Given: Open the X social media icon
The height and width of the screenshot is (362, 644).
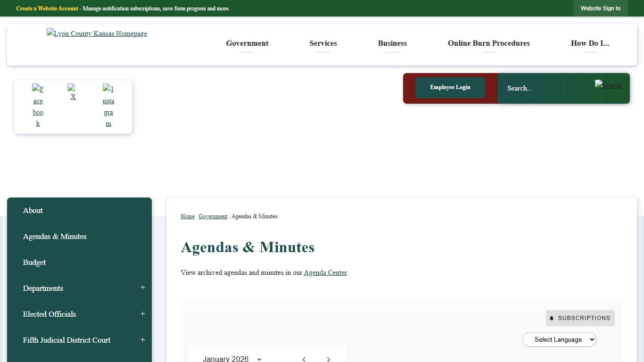Looking at the screenshot, I should tap(73, 92).
